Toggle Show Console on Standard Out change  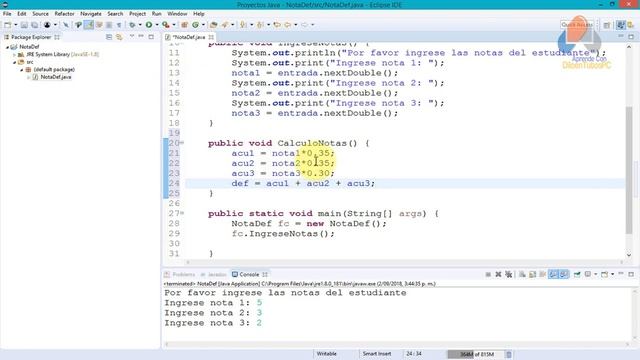tap(553, 274)
